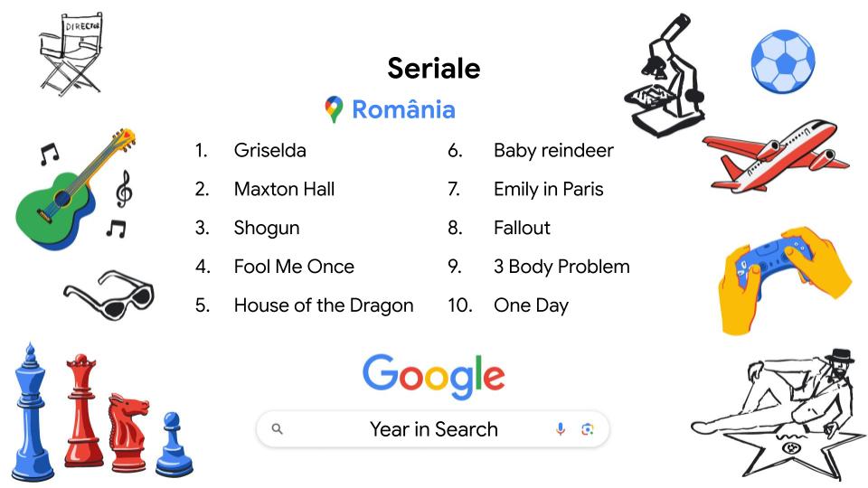The image size is (868, 488).
Task: Click the soccer ball illustration
Action: coord(782,61)
